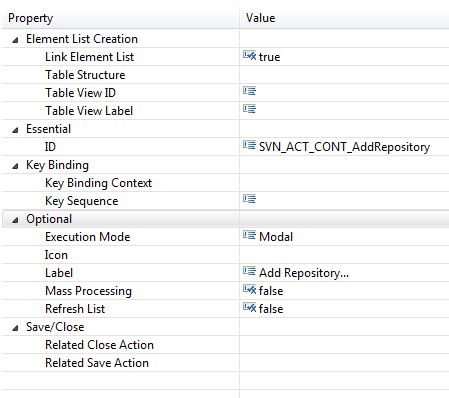Collapse the Save/Close group
This screenshot has width=449, height=398.
click(x=15, y=328)
